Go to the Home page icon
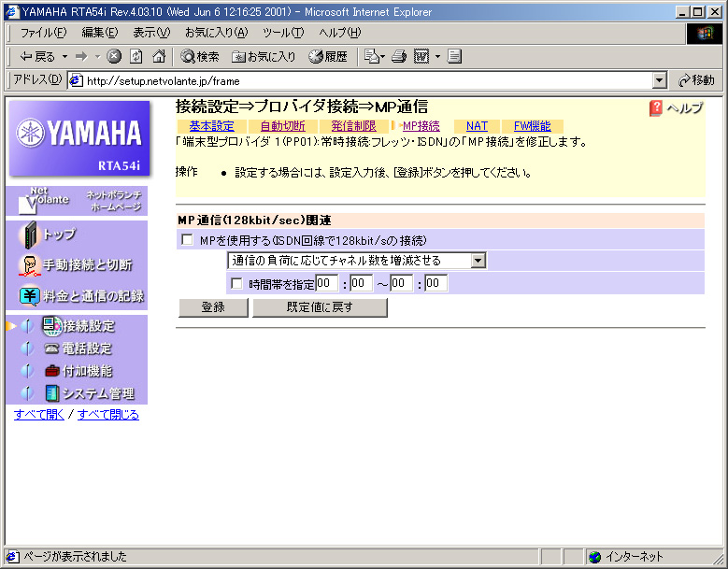The image size is (728, 569). (x=159, y=56)
